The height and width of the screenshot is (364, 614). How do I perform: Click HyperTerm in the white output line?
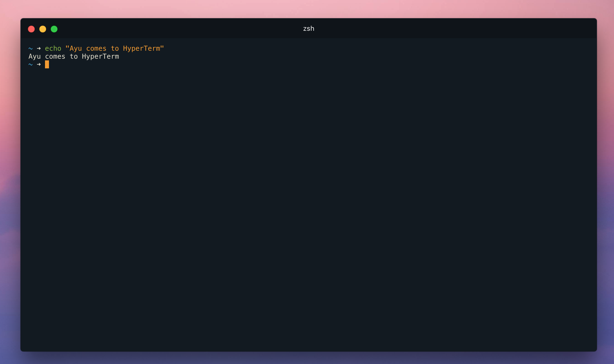(x=100, y=56)
